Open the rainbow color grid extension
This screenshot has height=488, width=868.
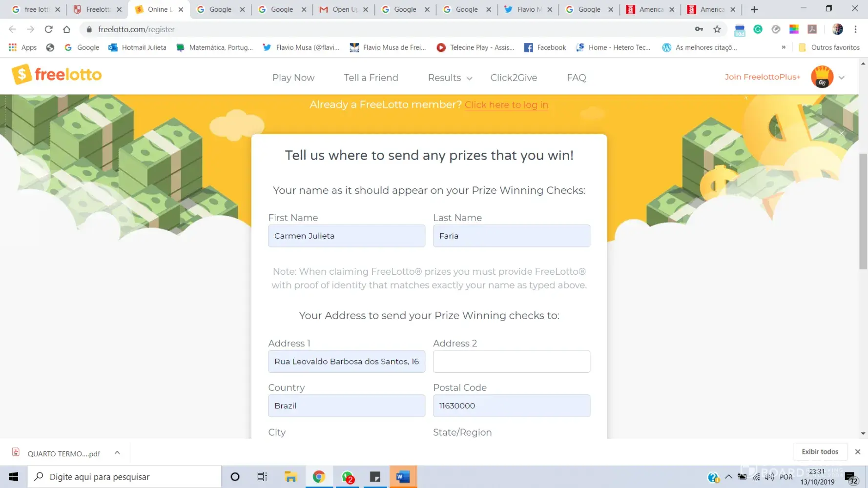pyautogui.click(x=794, y=29)
